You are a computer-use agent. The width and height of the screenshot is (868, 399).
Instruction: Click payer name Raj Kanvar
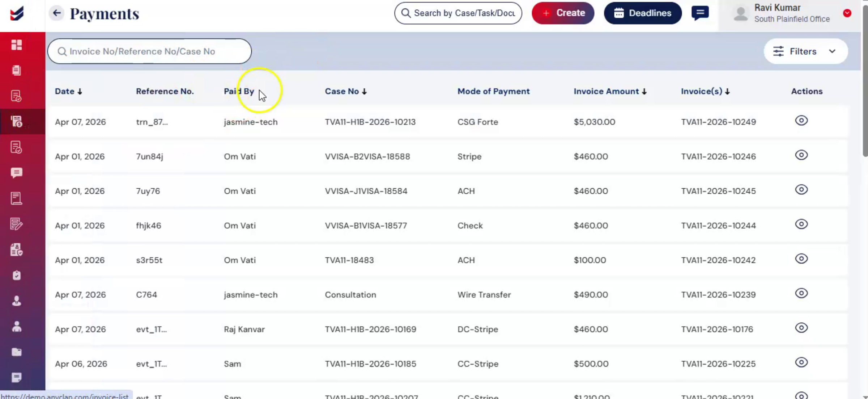pos(244,329)
